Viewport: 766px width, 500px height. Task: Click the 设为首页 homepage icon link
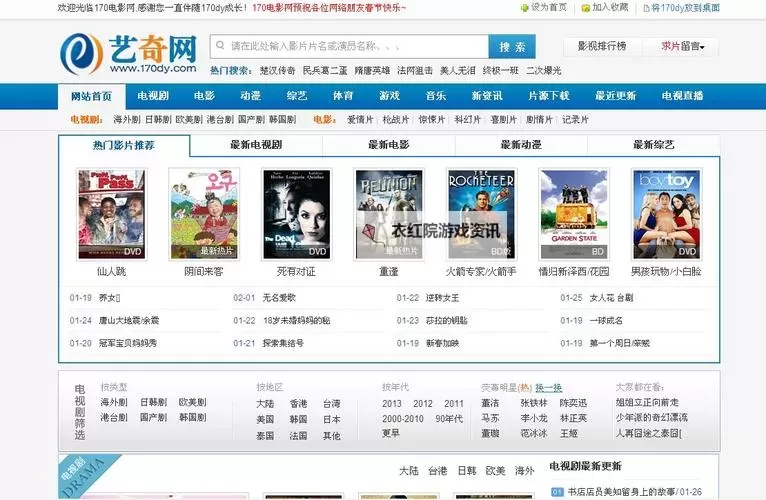544,7
